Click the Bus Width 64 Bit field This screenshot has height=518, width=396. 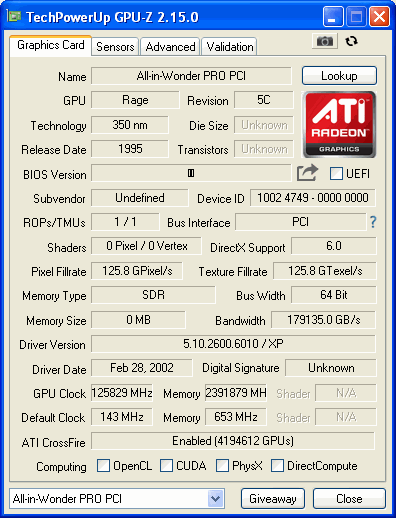(x=334, y=295)
